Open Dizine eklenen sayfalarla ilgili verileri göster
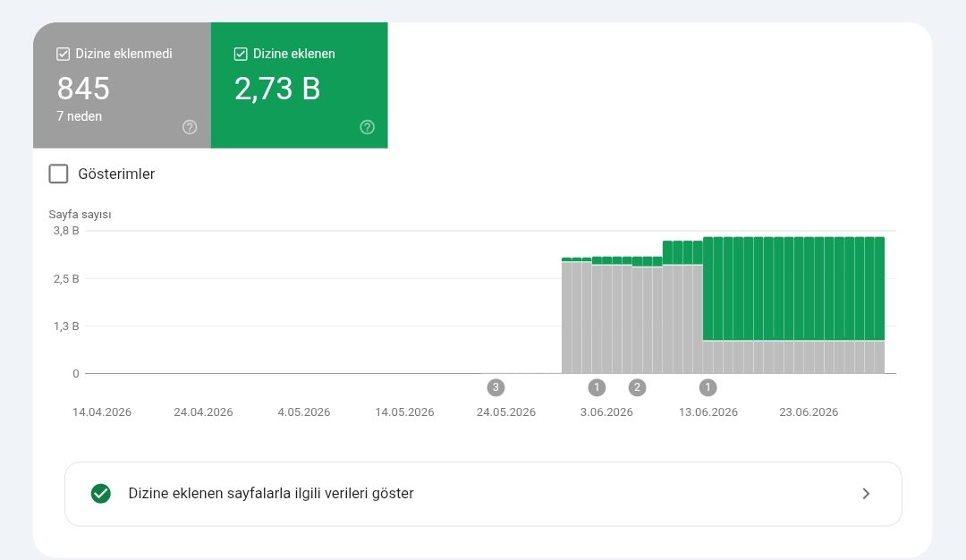 (x=483, y=494)
